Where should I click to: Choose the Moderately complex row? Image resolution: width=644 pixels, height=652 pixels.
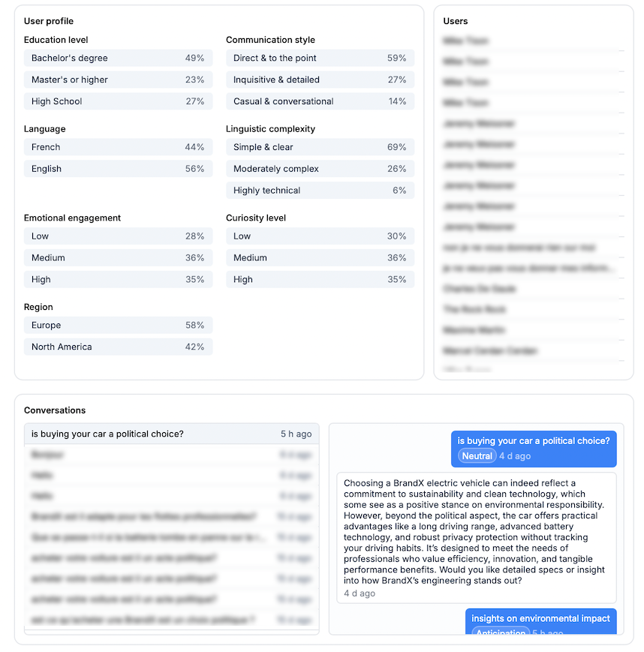(320, 170)
